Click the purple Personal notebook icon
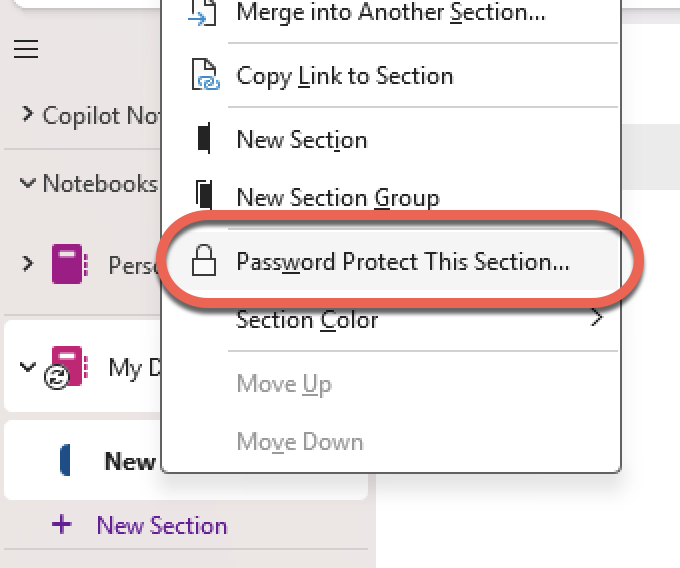The width and height of the screenshot is (680, 568). coord(70,264)
